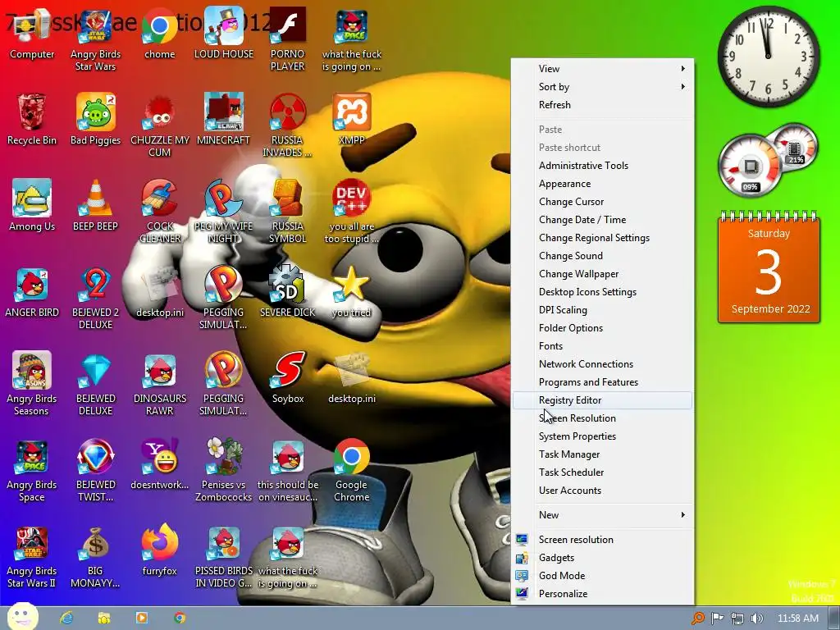Viewport: 840px width, 630px height.
Task: Select Change Date / Time entry
Action: tap(603, 220)
